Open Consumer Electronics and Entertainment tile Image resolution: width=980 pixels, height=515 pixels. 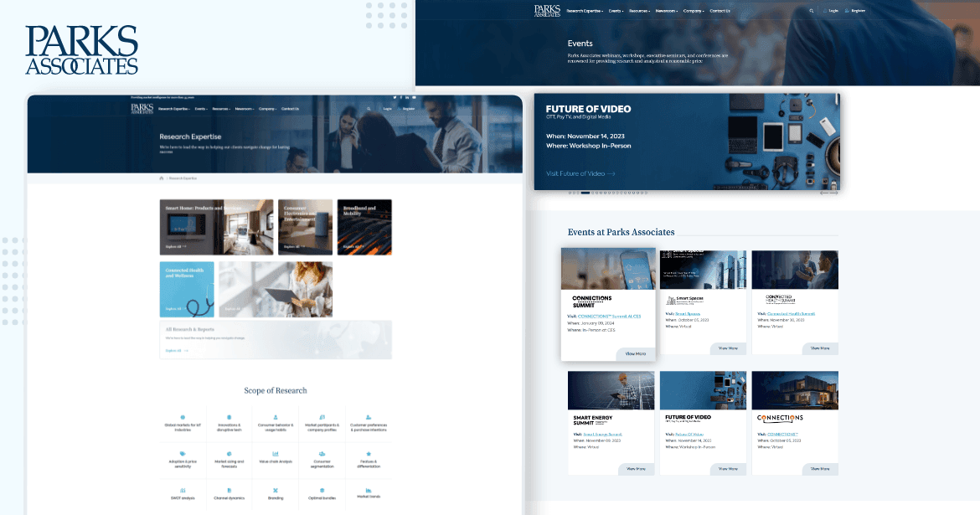click(x=305, y=227)
